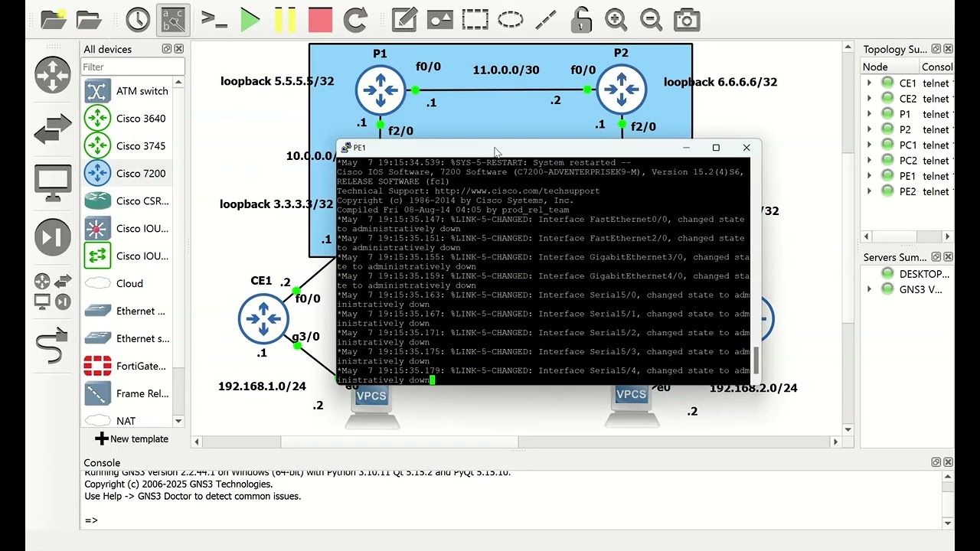This screenshot has height=551, width=980.
Task: Open existing project folder icon
Action: point(89,20)
